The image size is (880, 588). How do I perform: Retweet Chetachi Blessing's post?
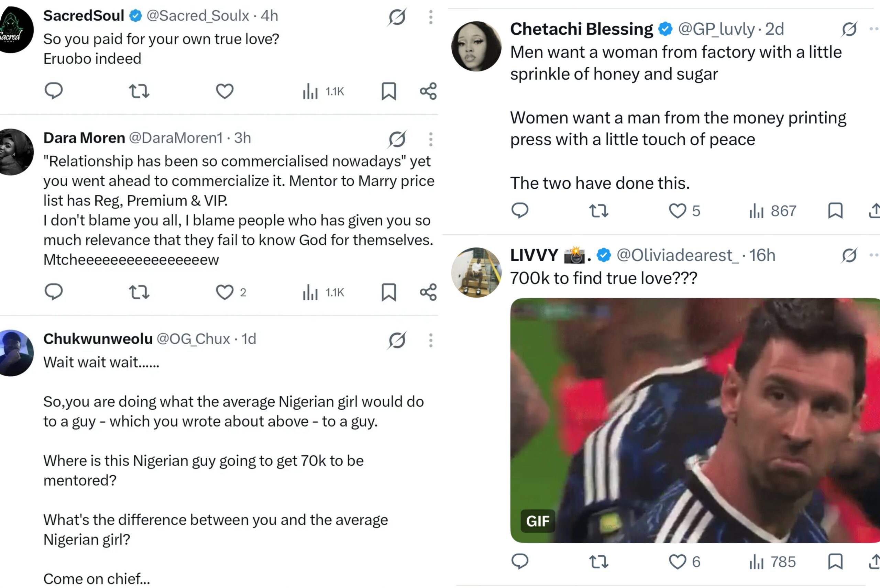[x=599, y=211]
